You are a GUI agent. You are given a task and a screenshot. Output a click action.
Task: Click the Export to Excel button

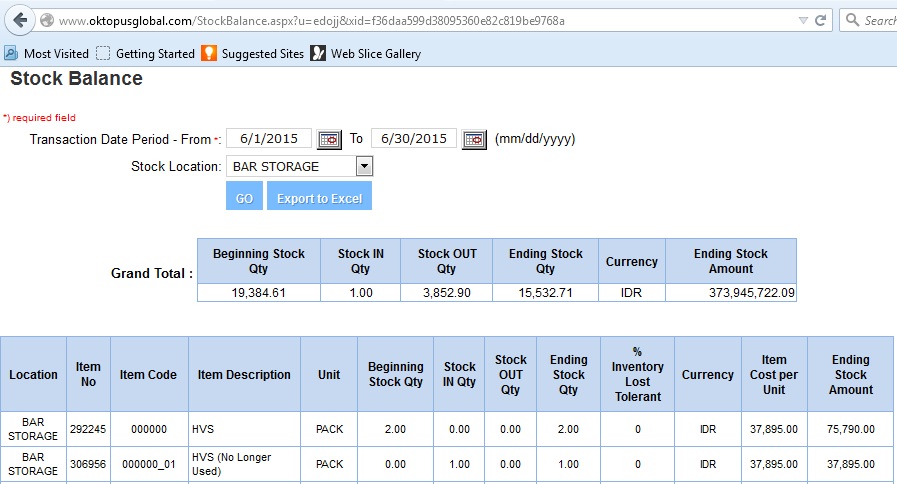tap(319, 198)
